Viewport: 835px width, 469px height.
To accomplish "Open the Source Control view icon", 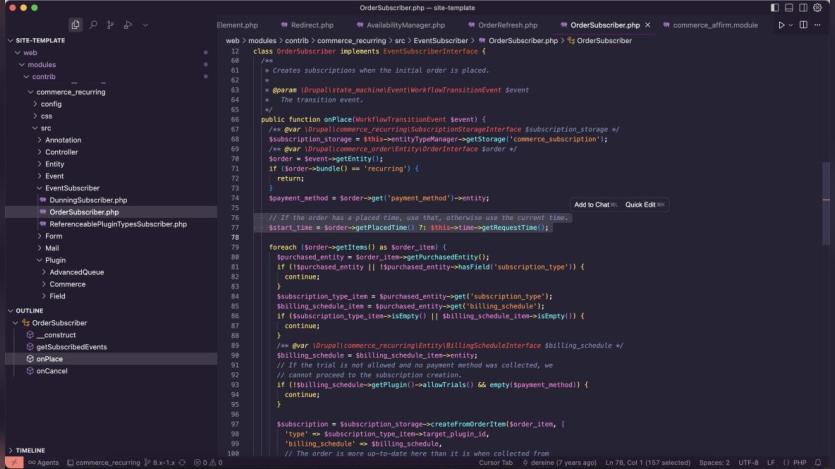I will pyautogui.click(x=110, y=24).
